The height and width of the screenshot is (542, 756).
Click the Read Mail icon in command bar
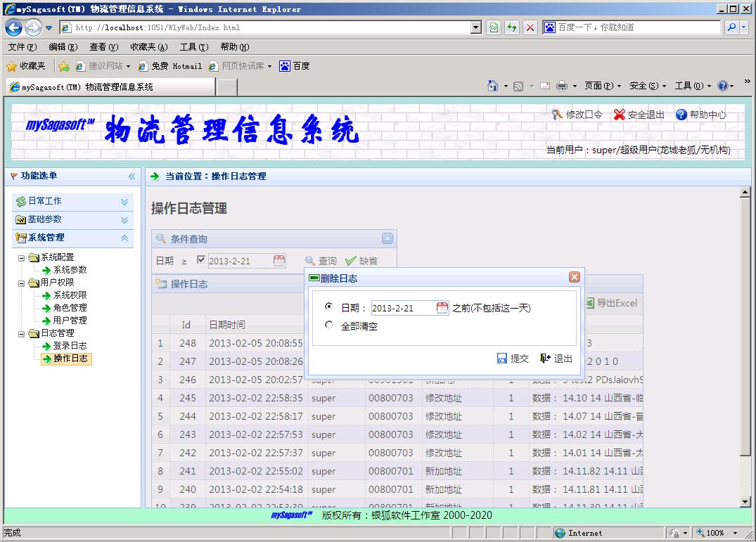click(545, 86)
